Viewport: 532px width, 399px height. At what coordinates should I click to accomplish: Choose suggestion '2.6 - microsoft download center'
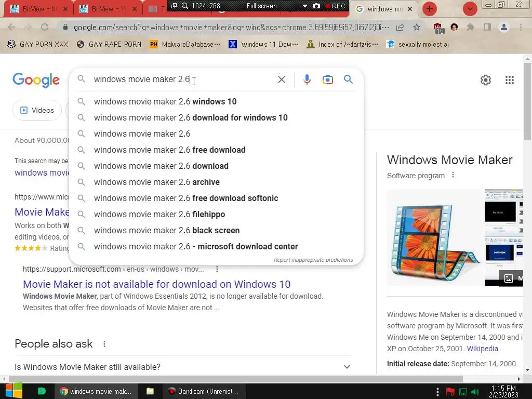[x=216, y=247]
